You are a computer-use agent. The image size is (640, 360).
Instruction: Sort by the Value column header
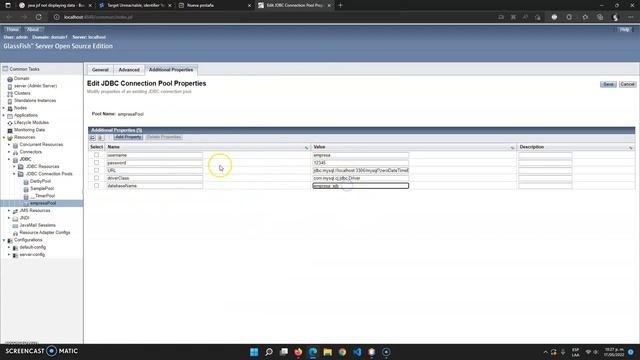319,147
